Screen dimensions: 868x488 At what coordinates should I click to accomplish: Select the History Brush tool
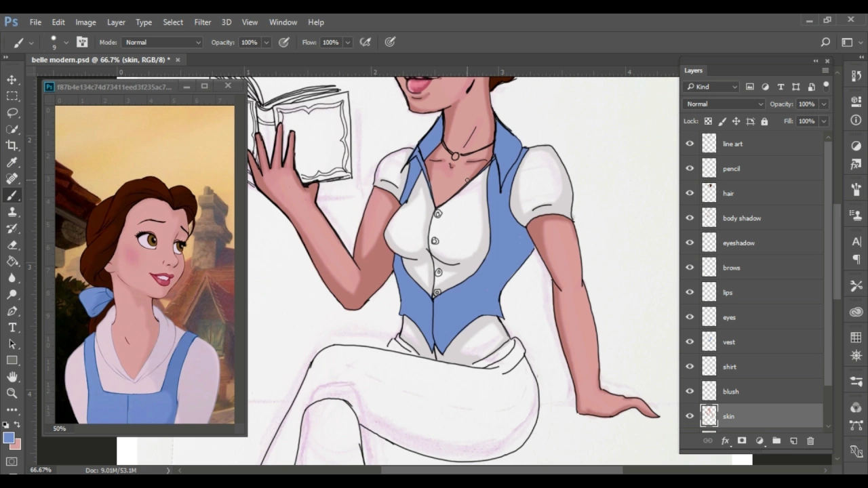tap(12, 228)
